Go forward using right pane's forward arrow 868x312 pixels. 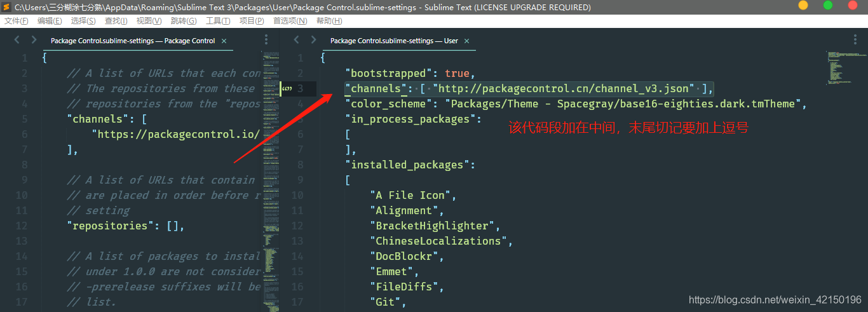313,40
